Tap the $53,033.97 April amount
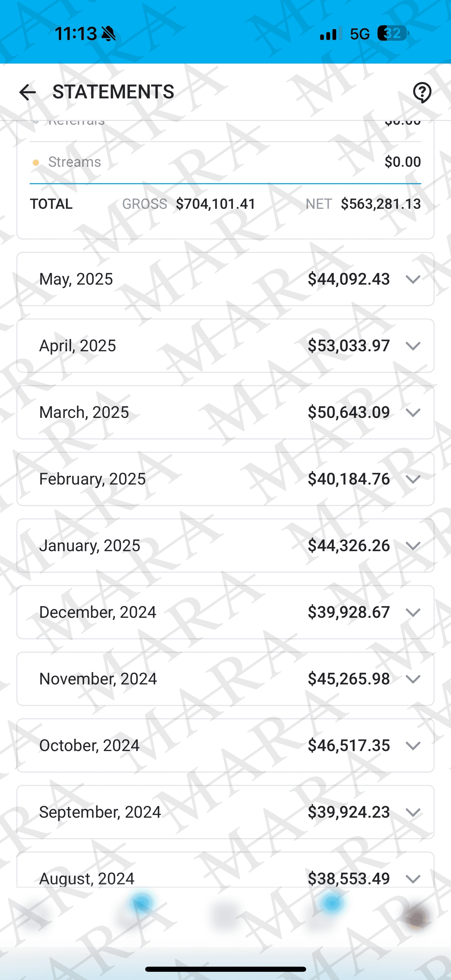The height and width of the screenshot is (980, 451). coord(348,346)
